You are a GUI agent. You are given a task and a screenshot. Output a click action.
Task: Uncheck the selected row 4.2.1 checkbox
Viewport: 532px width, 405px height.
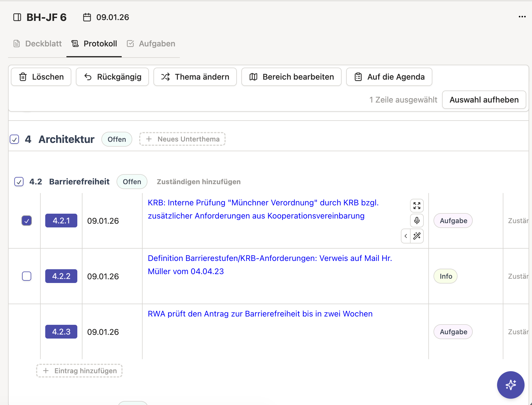coord(27,221)
